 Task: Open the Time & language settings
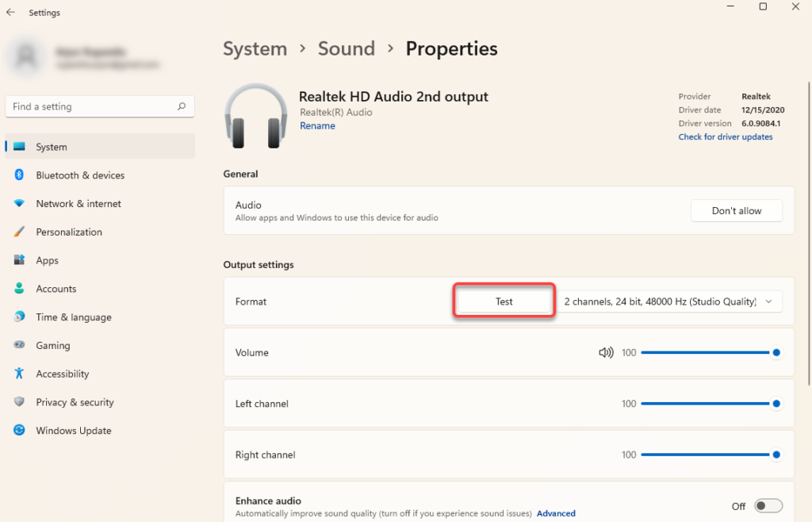tap(74, 317)
